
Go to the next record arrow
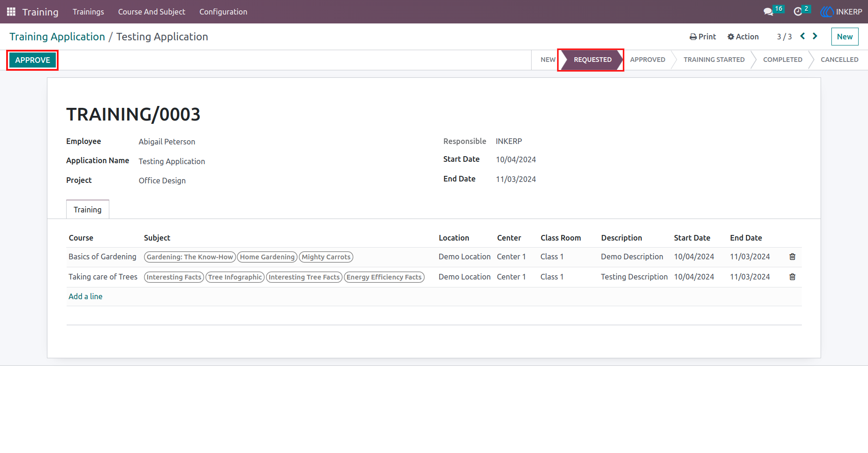tap(815, 36)
